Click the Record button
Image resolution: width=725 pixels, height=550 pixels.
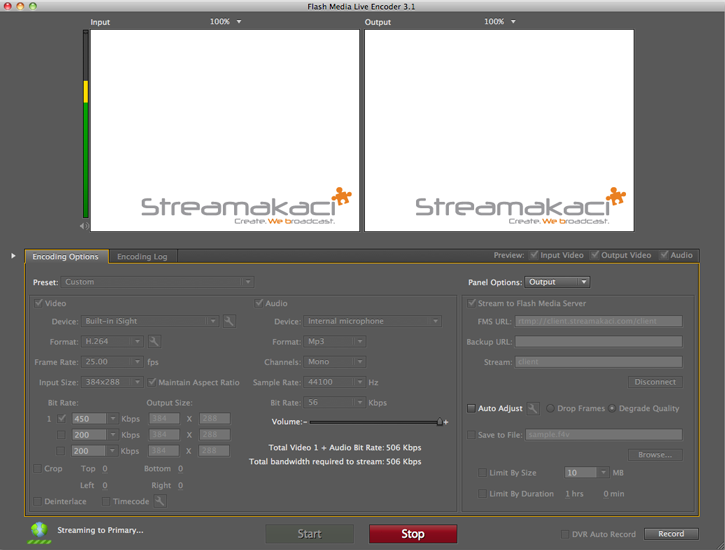coord(671,534)
